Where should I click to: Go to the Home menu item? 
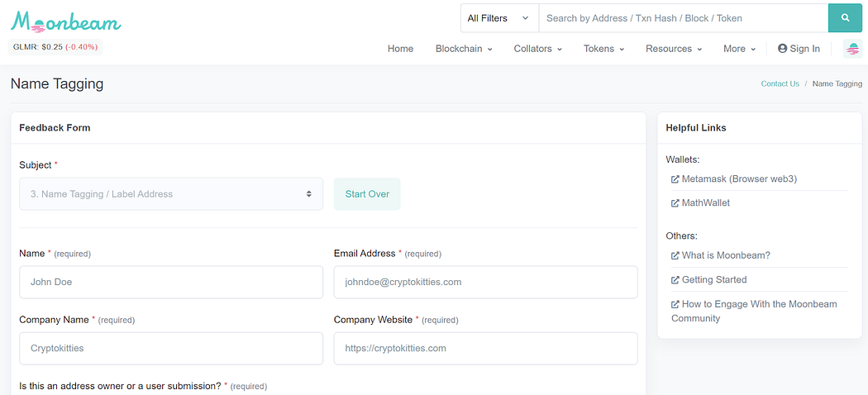coord(400,49)
